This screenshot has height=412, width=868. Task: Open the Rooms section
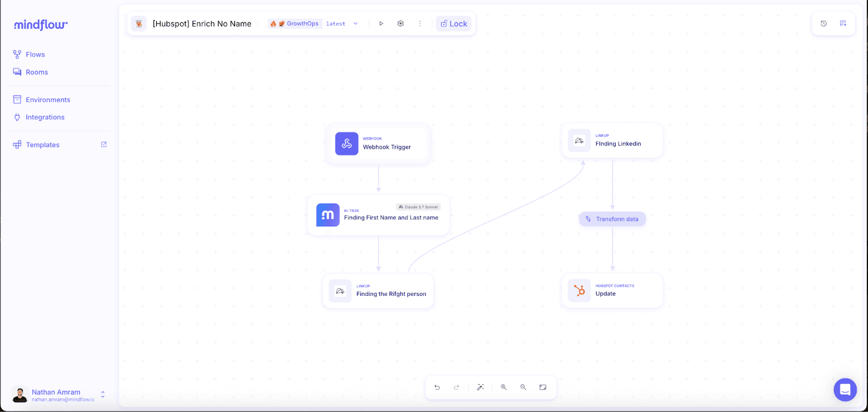coord(37,72)
